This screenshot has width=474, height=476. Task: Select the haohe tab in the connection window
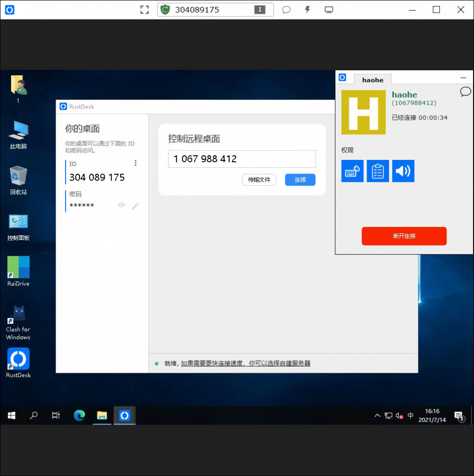coord(373,80)
